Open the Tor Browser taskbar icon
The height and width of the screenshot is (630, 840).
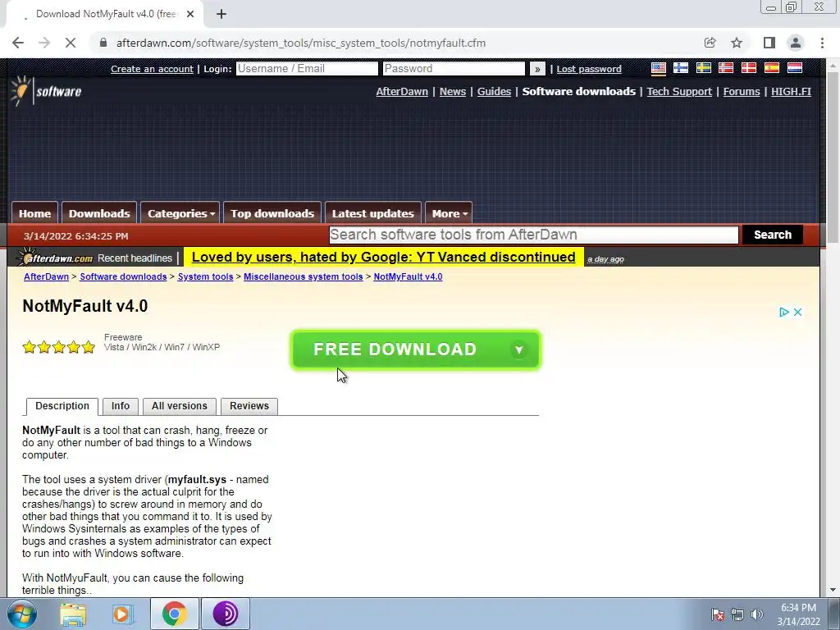click(226, 614)
